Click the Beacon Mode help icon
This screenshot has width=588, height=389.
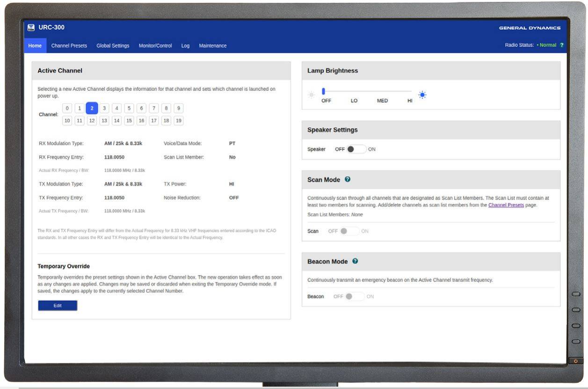[x=355, y=261]
